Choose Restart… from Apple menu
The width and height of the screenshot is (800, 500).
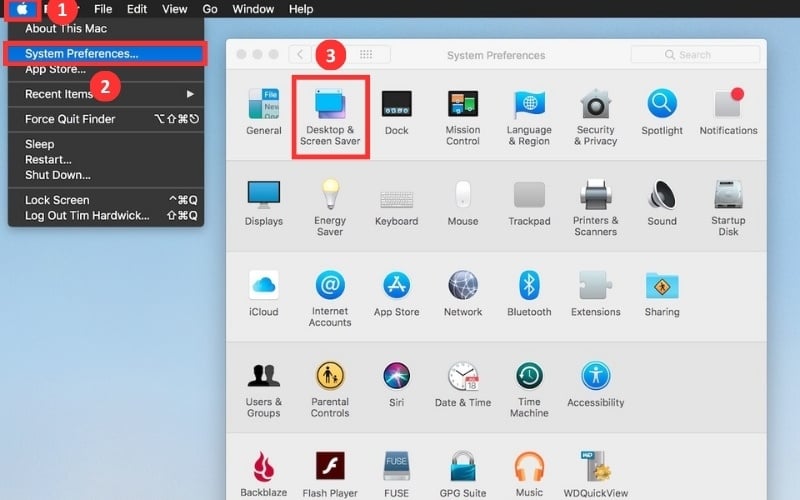tap(106, 159)
